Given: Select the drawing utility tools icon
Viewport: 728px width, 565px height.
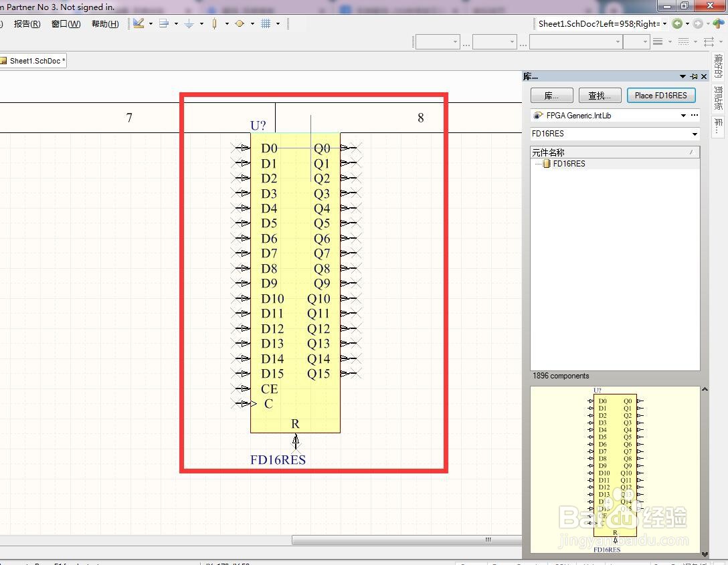Looking at the screenshot, I should click(139, 23).
